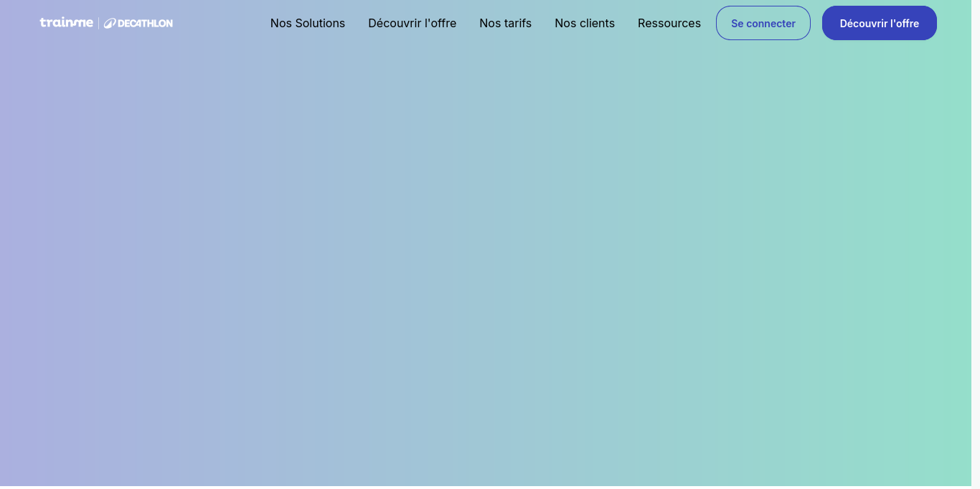Return home via the trainme wordmark
980x489 pixels.
click(67, 23)
